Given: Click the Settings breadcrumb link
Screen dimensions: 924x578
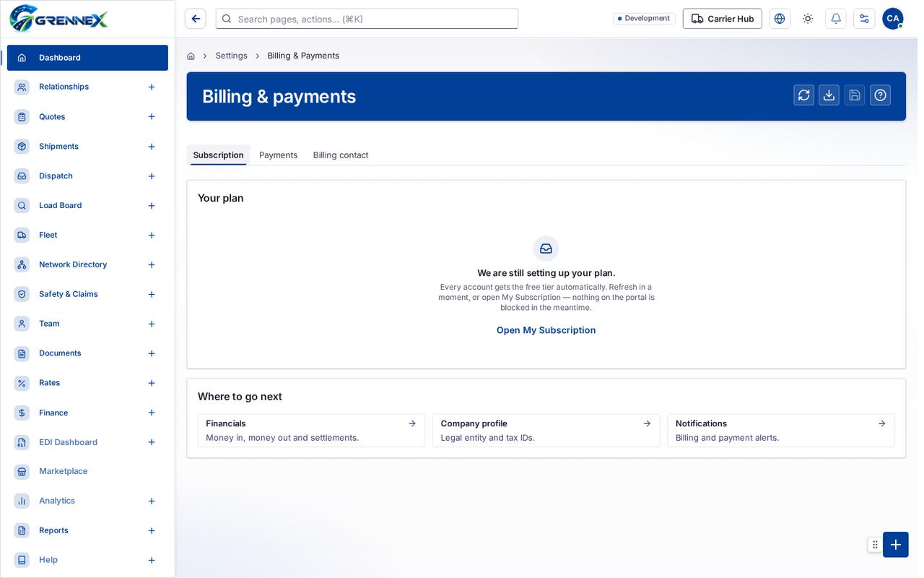Looking at the screenshot, I should 231,56.
